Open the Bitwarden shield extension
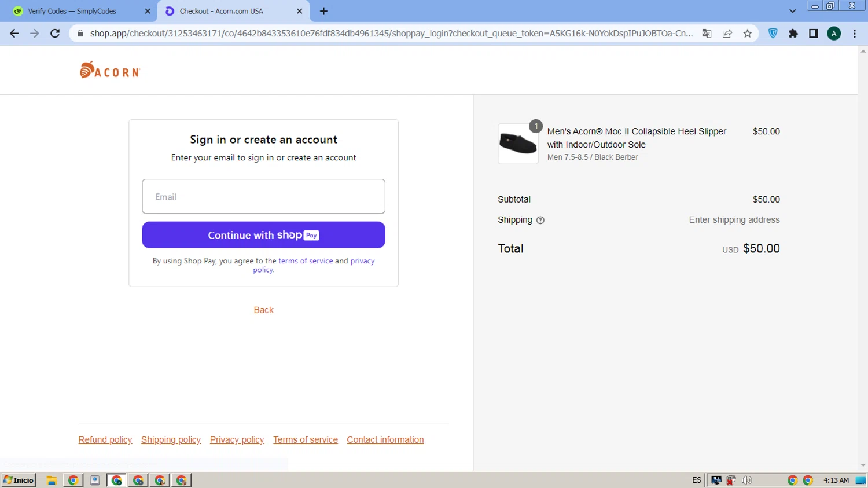This screenshot has width=868, height=488. pyautogui.click(x=773, y=34)
